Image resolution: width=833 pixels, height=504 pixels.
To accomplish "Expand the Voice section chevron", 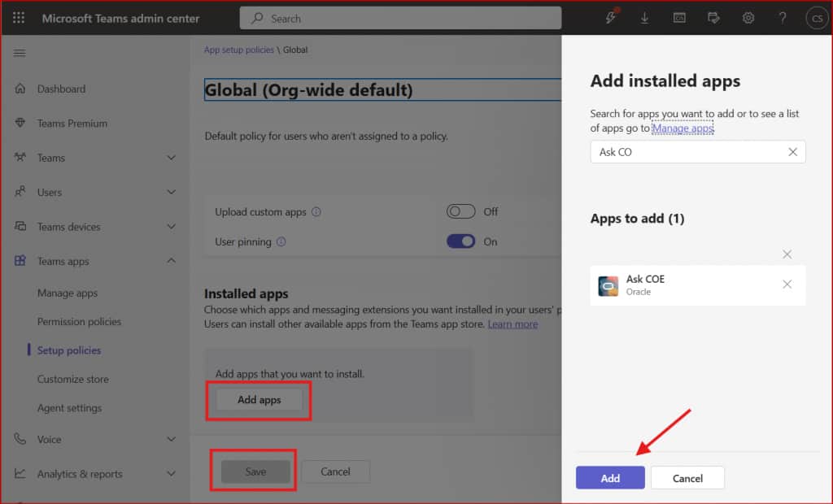I will click(x=171, y=439).
